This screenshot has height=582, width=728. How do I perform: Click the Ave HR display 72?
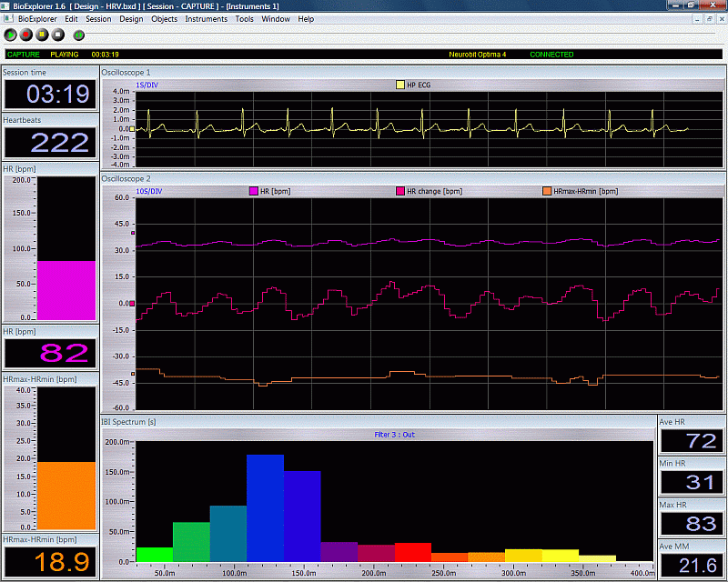point(692,441)
